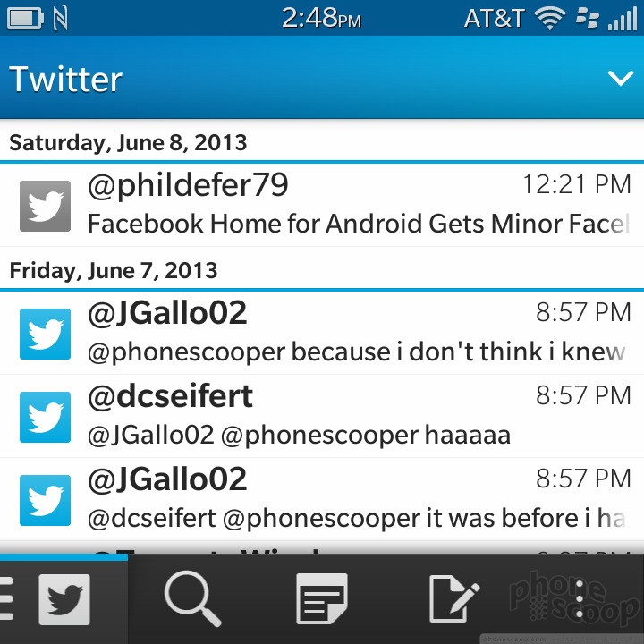Tap the gray Twitter icon beside @phildefer79

point(46,206)
